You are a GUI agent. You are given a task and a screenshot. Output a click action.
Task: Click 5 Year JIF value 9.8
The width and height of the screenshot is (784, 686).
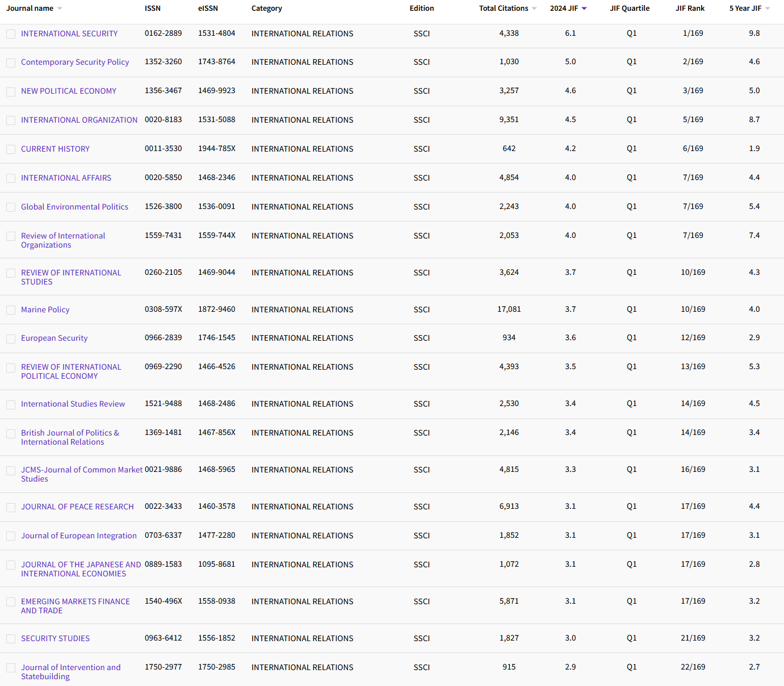pos(754,34)
